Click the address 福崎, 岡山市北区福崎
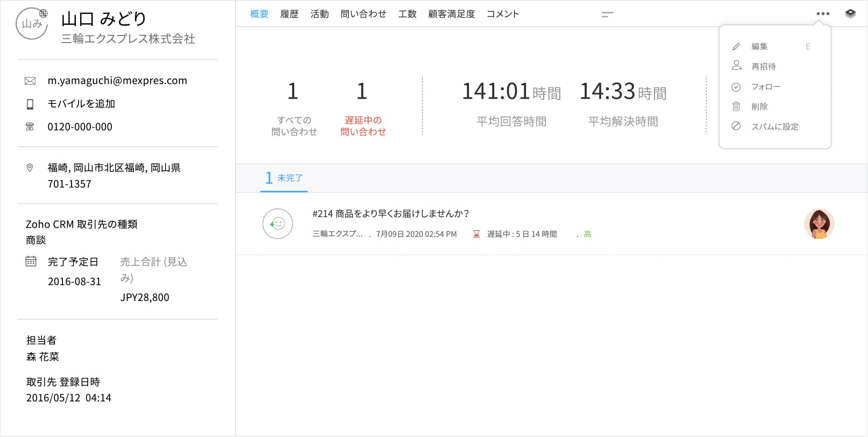Screen dimensions: 868x437 coord(114,176)
